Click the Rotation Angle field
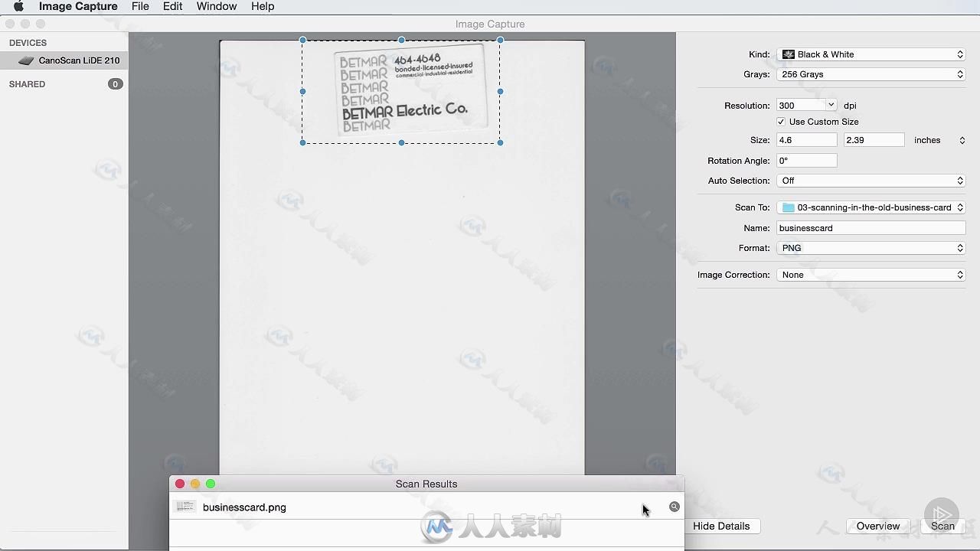The image size is (980, 551). pyautogui.click(x=807, y=161)
